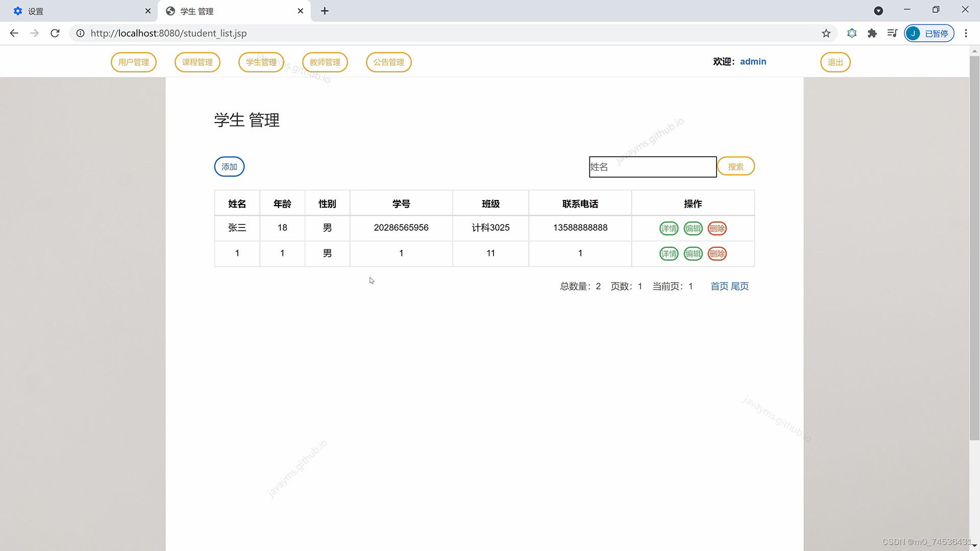The image size is (980, 551).
Task: Click the 总数量: 2 text
Action: pyautogui.click(x=580, y=286)
